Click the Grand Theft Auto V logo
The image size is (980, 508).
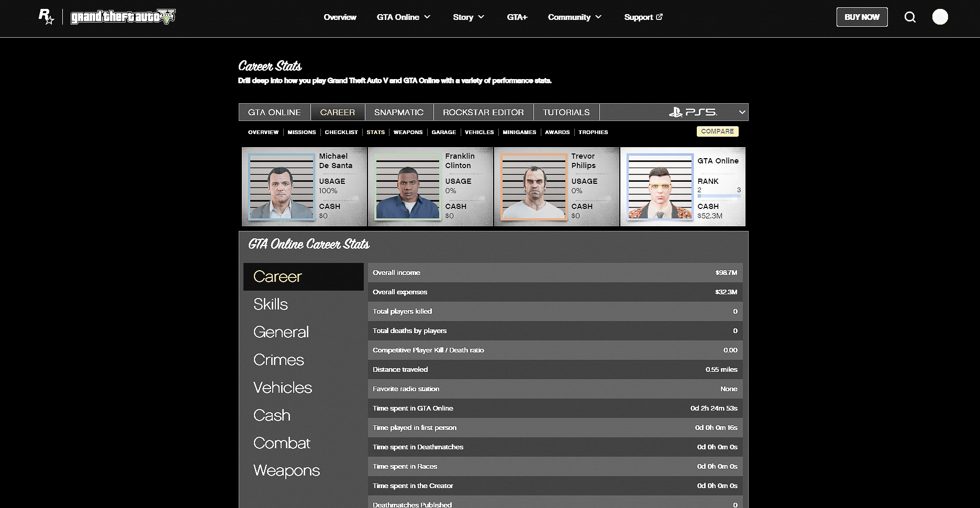click(123, 17)
